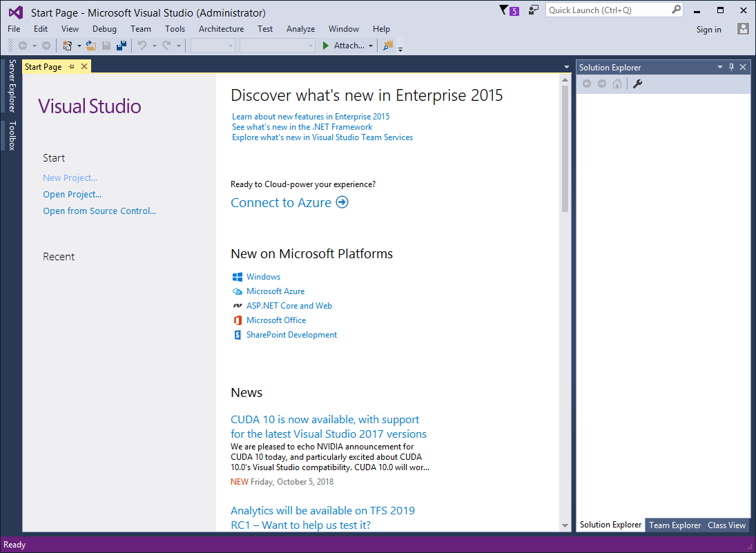Click the Save All toolbar icon
This screenshot has height=553, width=756.
click(x=122, y=46)
